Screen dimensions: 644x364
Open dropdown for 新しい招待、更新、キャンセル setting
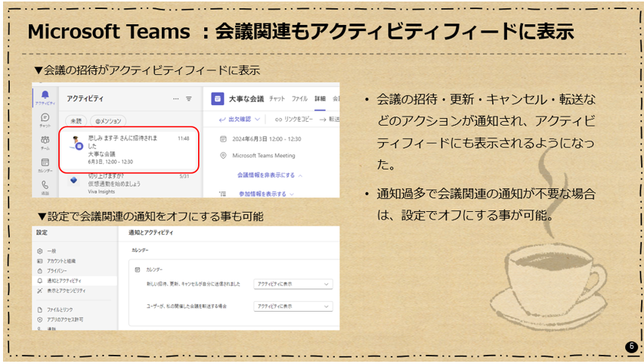(293, 285)
